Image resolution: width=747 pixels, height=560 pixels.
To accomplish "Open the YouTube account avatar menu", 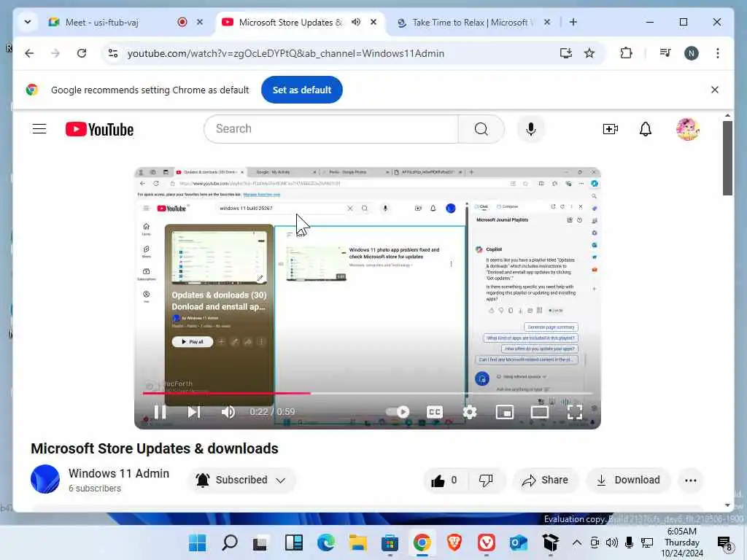I will click(687, 129).
